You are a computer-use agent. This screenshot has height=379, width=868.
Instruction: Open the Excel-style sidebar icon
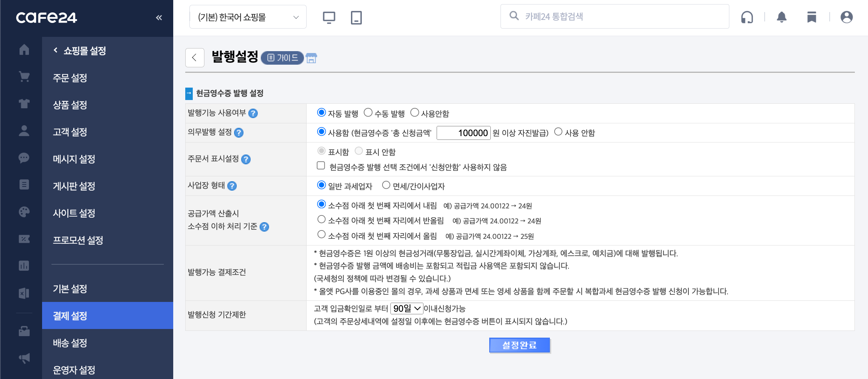point(24,293)
